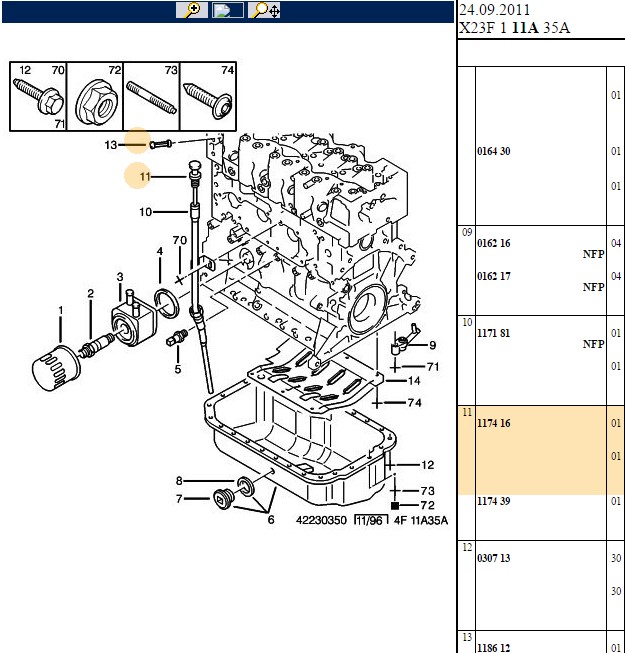The image size is (625, 653).
Task: Open part number 0164 30
Action: coord(493,151)
